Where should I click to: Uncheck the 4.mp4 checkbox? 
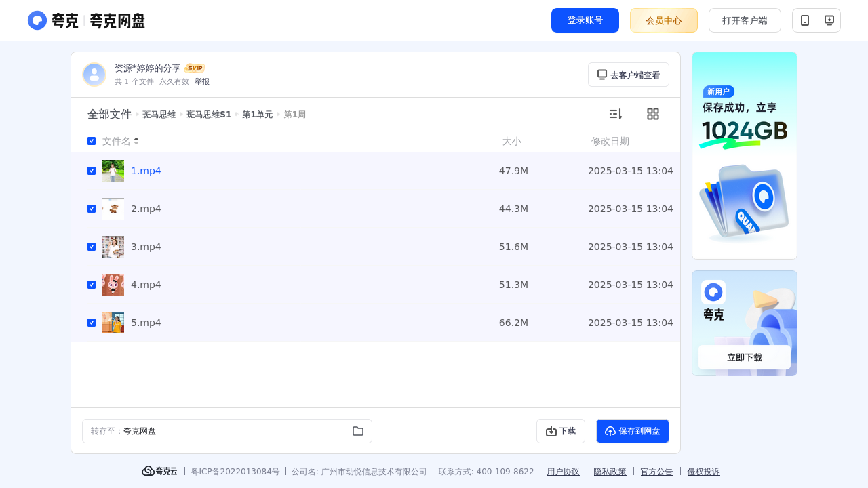point(92,285)
